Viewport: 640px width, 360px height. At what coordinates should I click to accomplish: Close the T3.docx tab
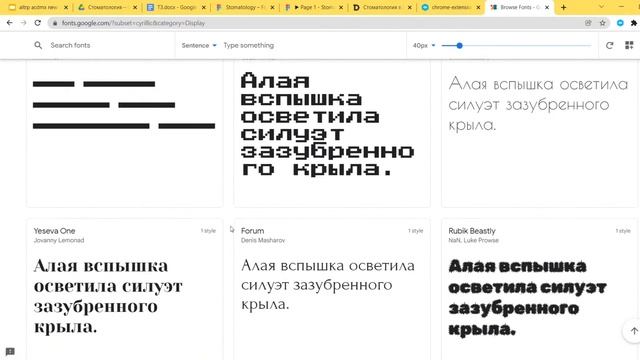(204, 7)
